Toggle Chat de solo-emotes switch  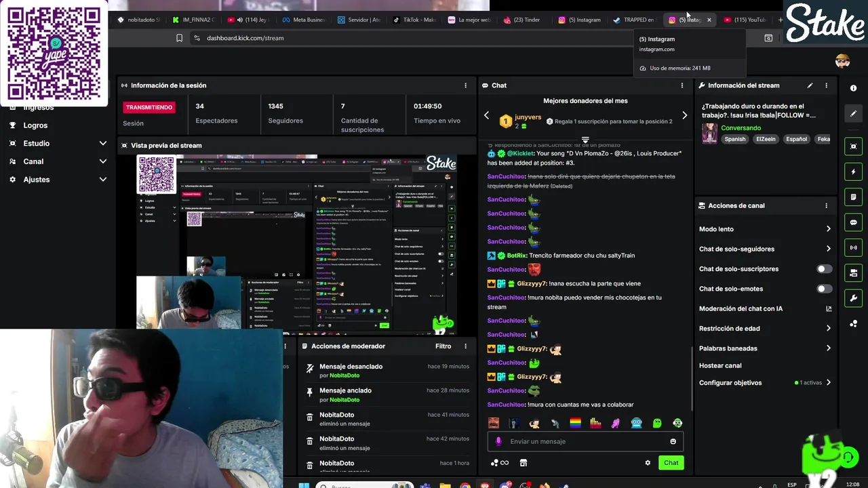(x=824, y=289)
